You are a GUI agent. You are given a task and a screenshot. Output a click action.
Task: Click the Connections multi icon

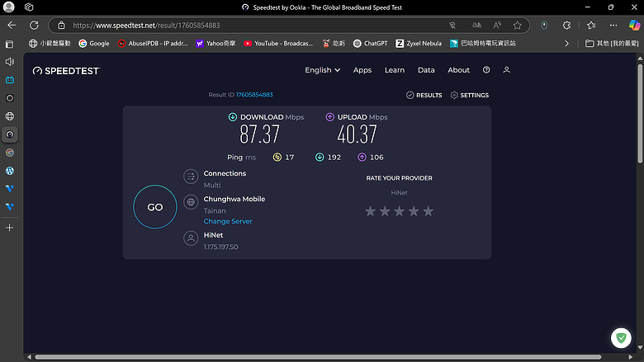191,176
